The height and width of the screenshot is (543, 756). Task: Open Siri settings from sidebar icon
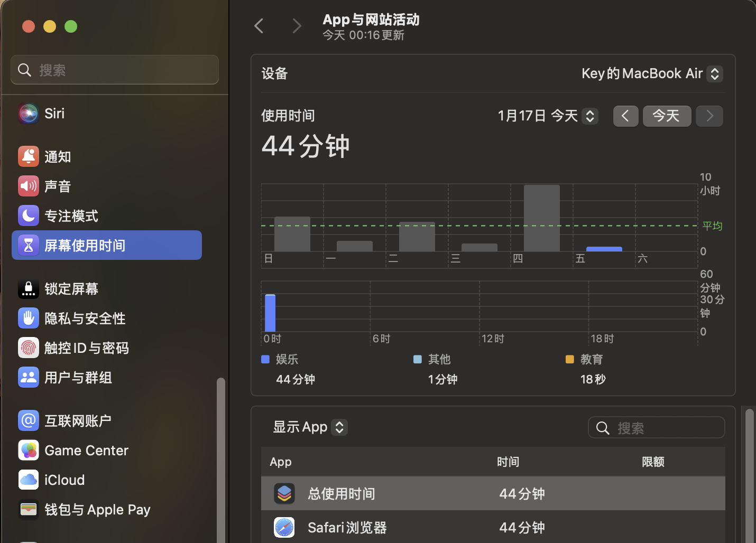point(29,114)
